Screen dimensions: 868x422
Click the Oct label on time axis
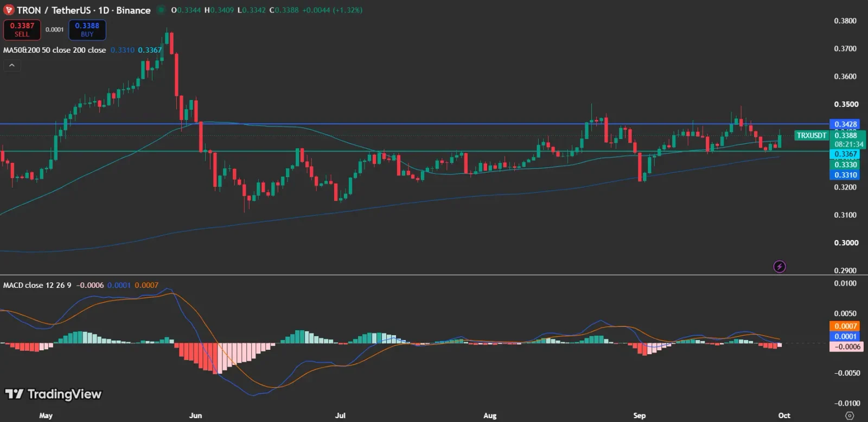[784, 415]
